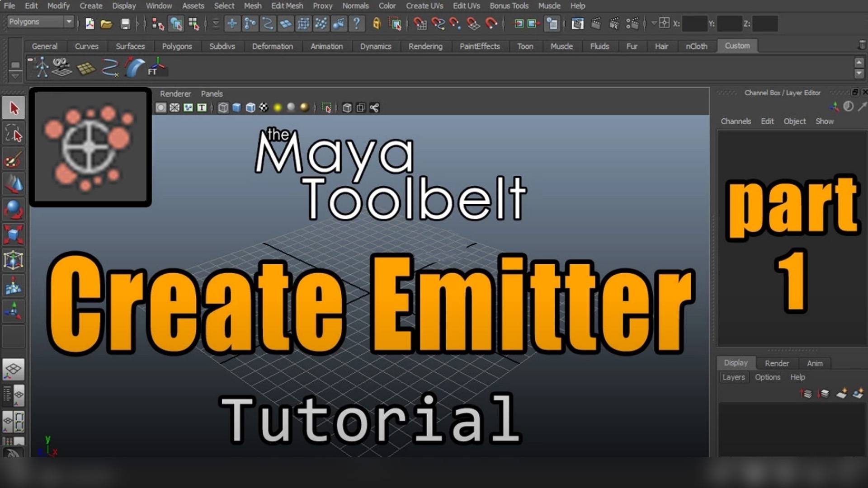Toggle the rendering selection mask
The width and height of the screenshot is (868, 488).
point(339,23)
